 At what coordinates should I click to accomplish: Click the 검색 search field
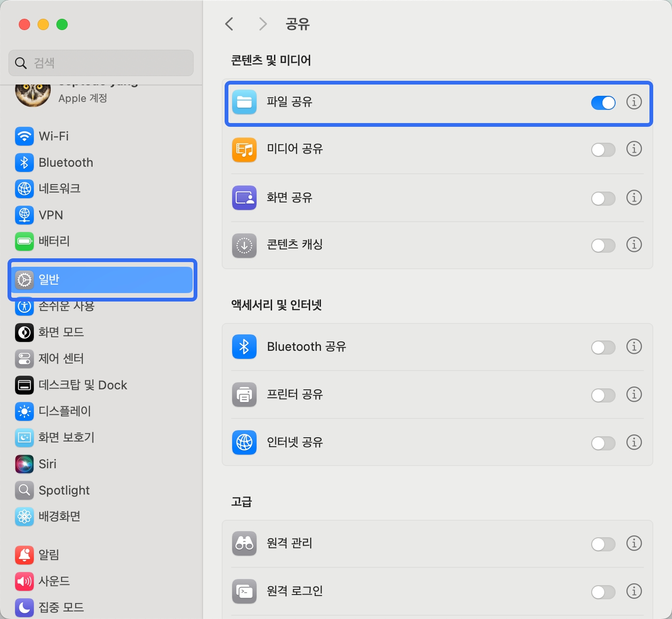point(101,63)
